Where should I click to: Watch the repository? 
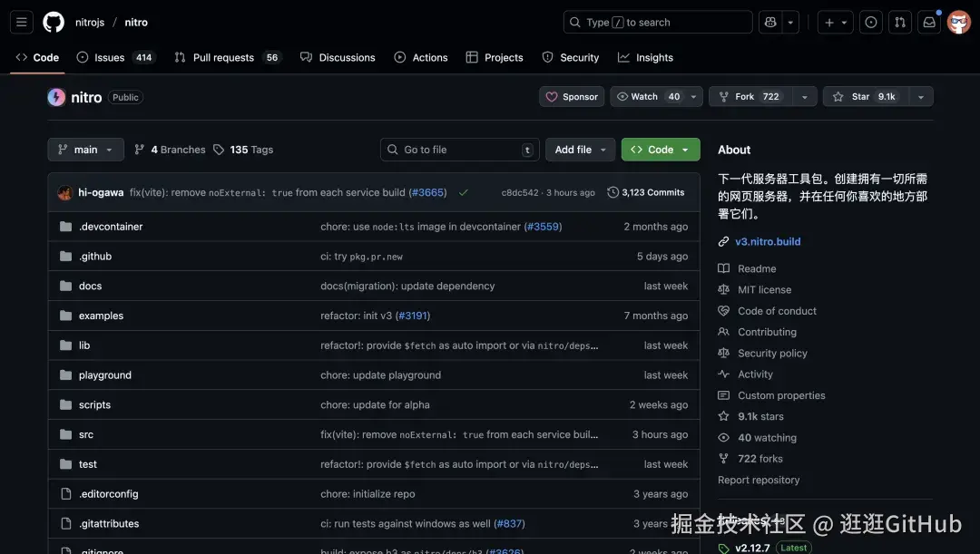pyautogui.click(x=648, y=97)
